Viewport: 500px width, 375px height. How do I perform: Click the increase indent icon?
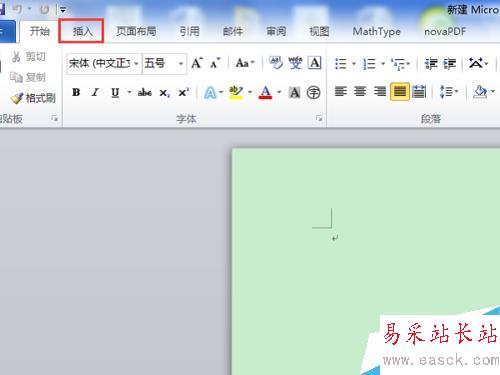coord(449,63)
